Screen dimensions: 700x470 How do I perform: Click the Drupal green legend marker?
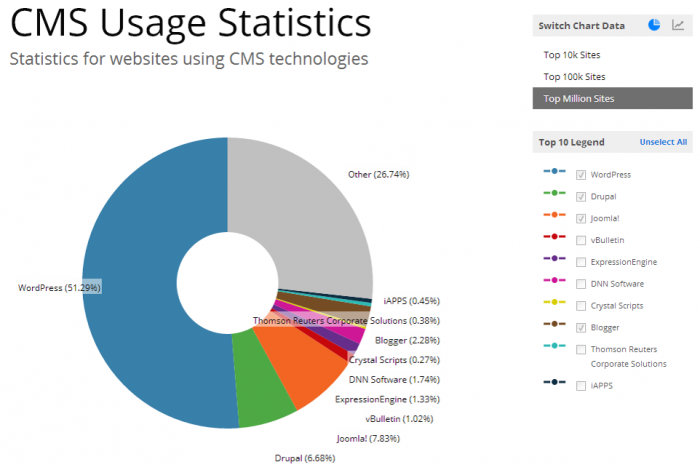click(554, 193)
